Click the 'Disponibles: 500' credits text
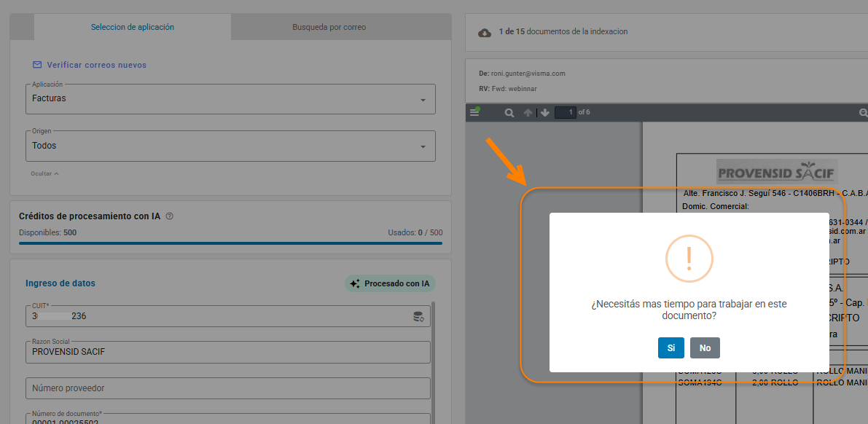This screenshot has width=868, height=424. [x=47, y=232]
